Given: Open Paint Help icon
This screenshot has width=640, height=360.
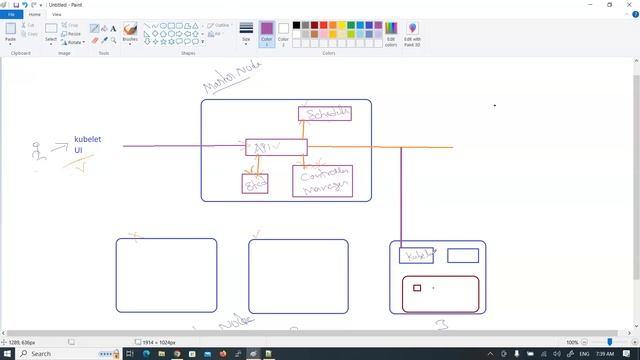Looking at the screenshot, I should (635, 14).
